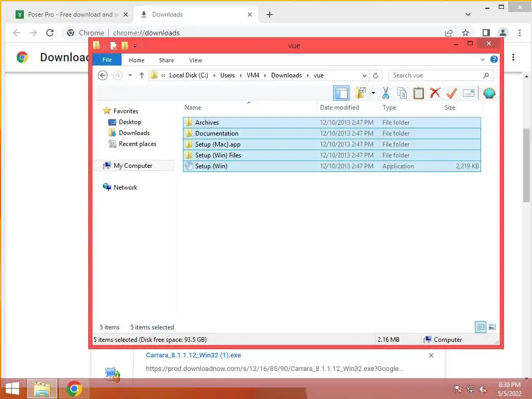Click the orange checkmark properties icon
This screenshot has height=399, width=532.
coord(451,93)
